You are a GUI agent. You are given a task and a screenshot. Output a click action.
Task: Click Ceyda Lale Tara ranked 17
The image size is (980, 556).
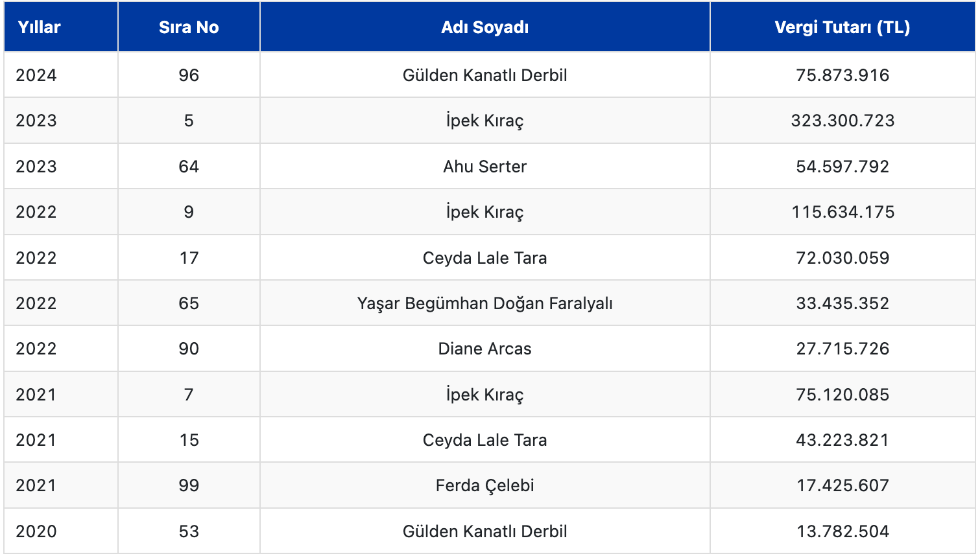click(484, 258)
